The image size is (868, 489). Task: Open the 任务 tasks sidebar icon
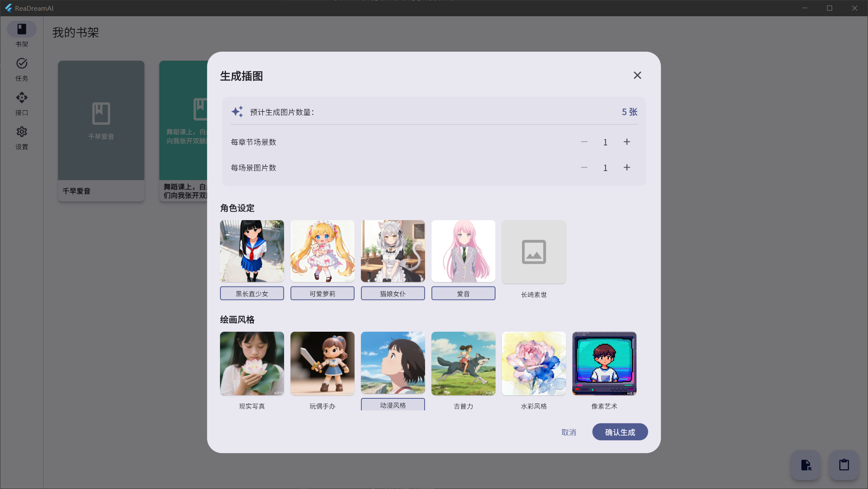21,64
